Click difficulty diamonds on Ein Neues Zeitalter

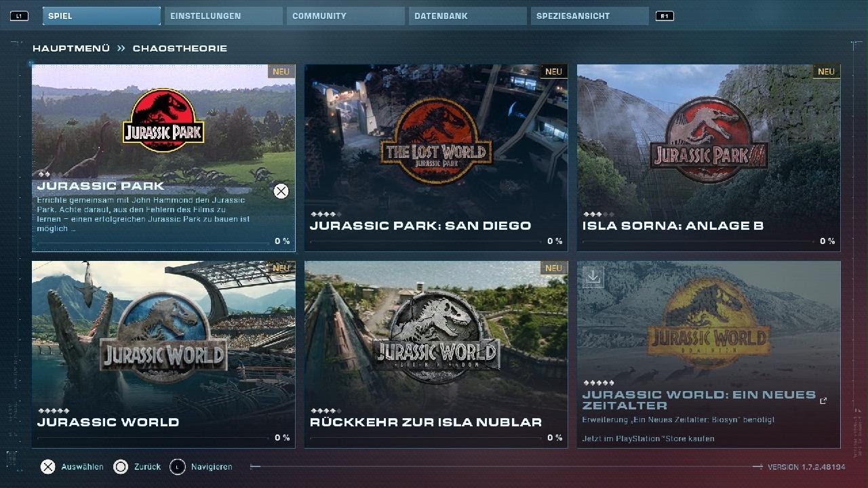point(597,383)
